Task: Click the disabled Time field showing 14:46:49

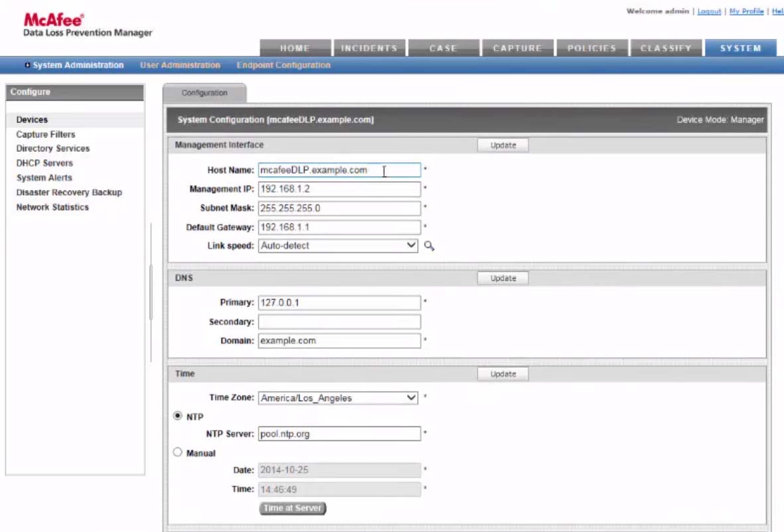Action: (339, 489)
